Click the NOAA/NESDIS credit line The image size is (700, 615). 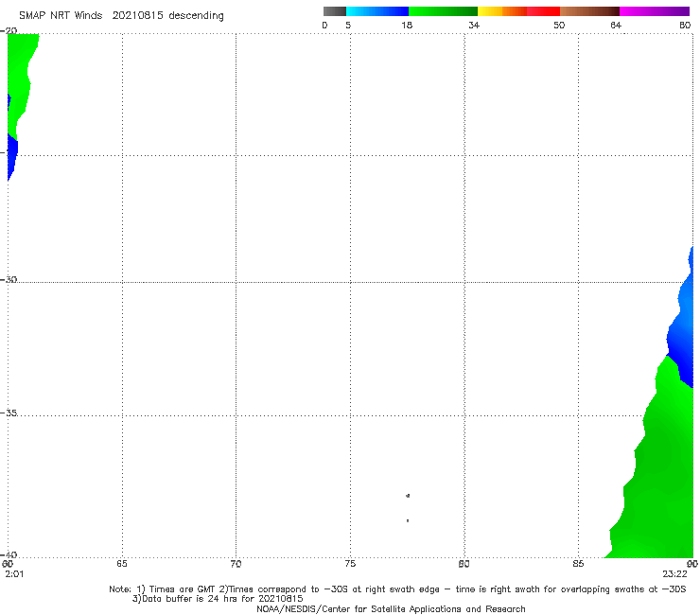391,608
